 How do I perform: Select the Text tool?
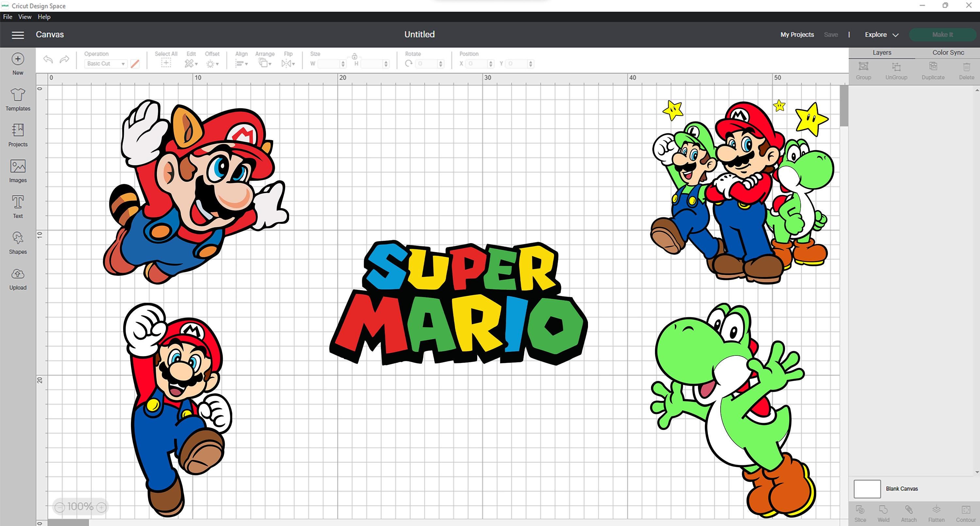coord(18,207)
